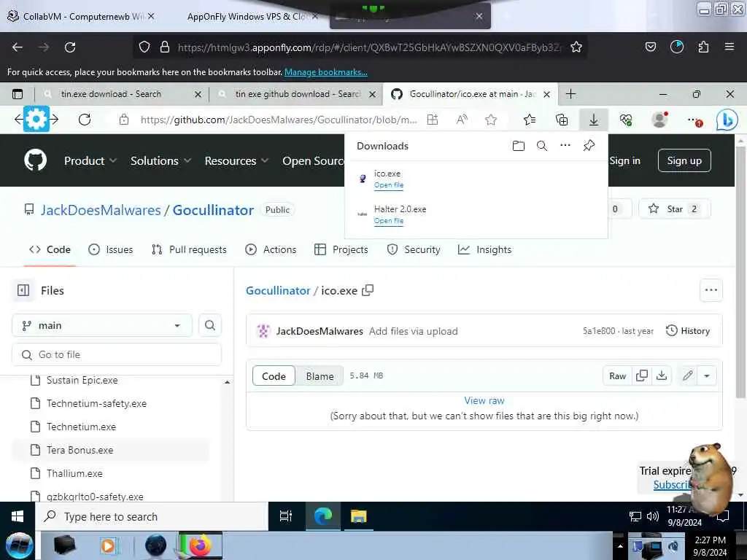Viewport: 747px width, 560px height.
Task: Switch to tin.exe download Search tab
Action: tap(122, 94)
